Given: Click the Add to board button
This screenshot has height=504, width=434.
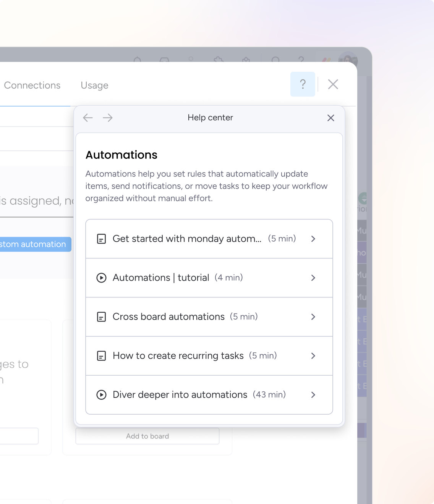Looking at the screenshot, I should (x=147, y=436).
